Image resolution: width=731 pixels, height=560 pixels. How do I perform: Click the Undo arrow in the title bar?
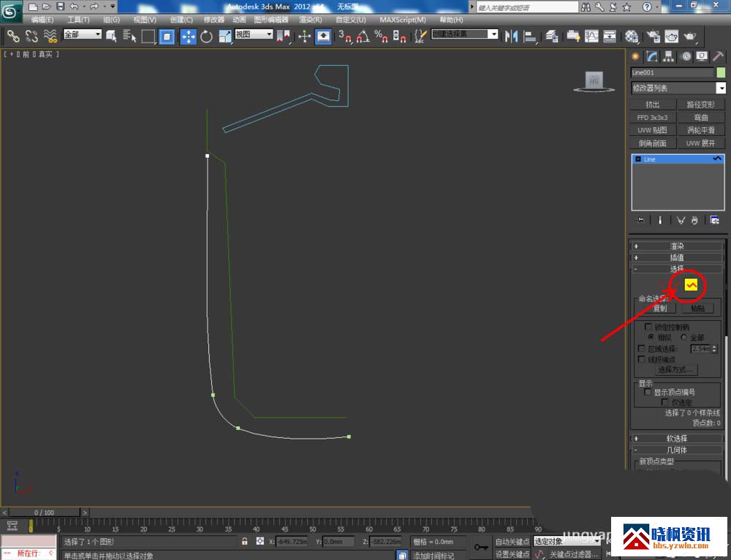coord(75,7)
